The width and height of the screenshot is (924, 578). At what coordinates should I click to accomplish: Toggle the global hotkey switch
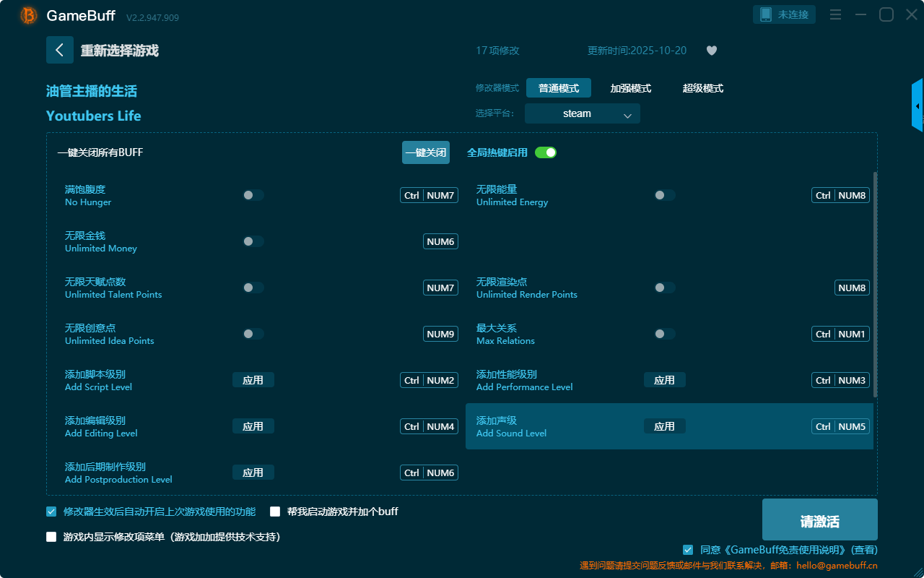tap(546, 152)
